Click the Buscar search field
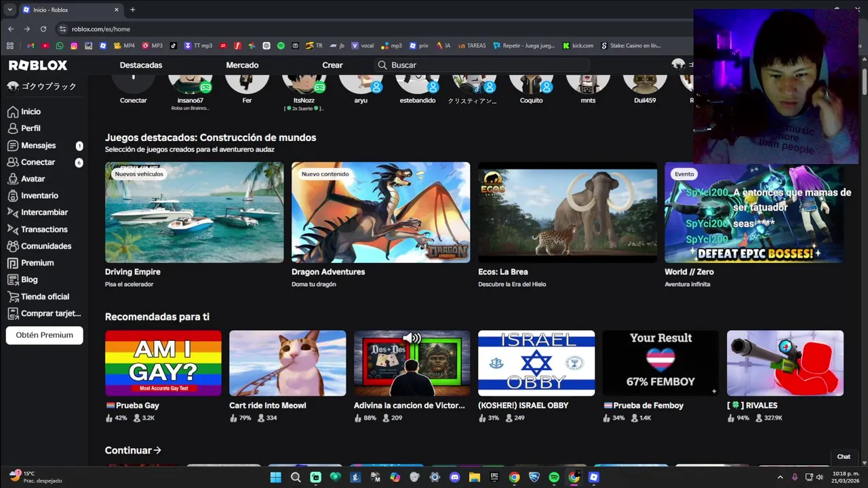Image resolution: width=868 pixels, height=488 pixels. pos(483,65)
